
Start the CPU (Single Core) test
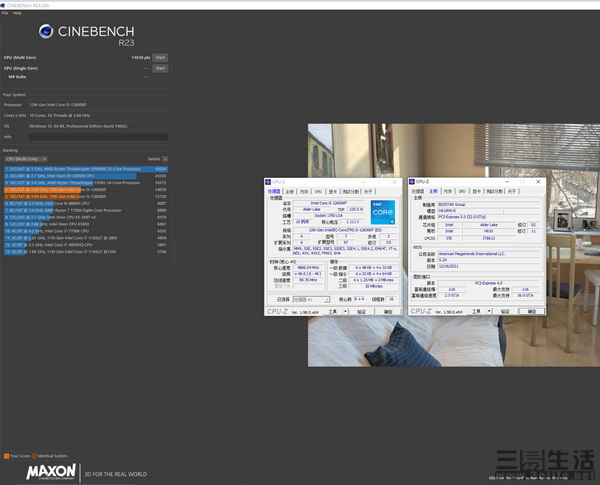(x=160, y=68)
